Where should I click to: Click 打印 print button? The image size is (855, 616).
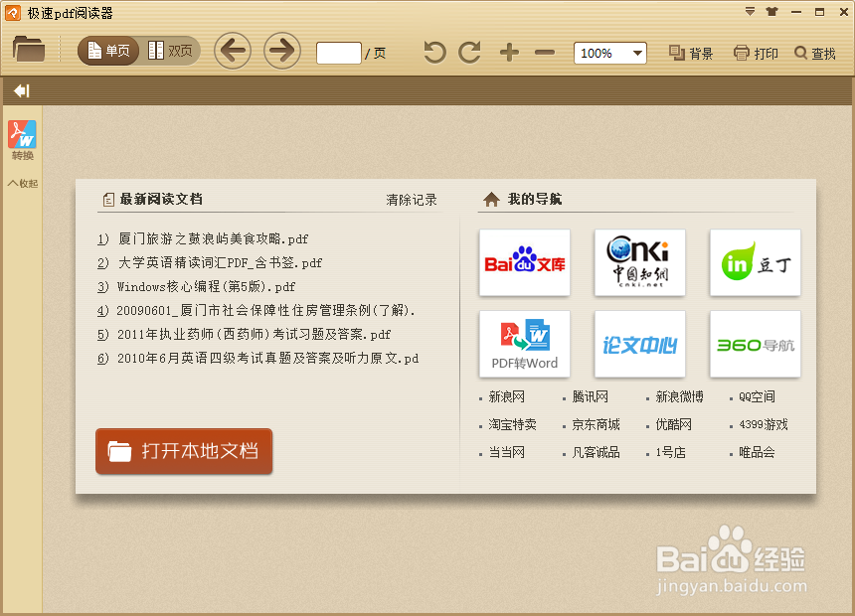[756, 54]
